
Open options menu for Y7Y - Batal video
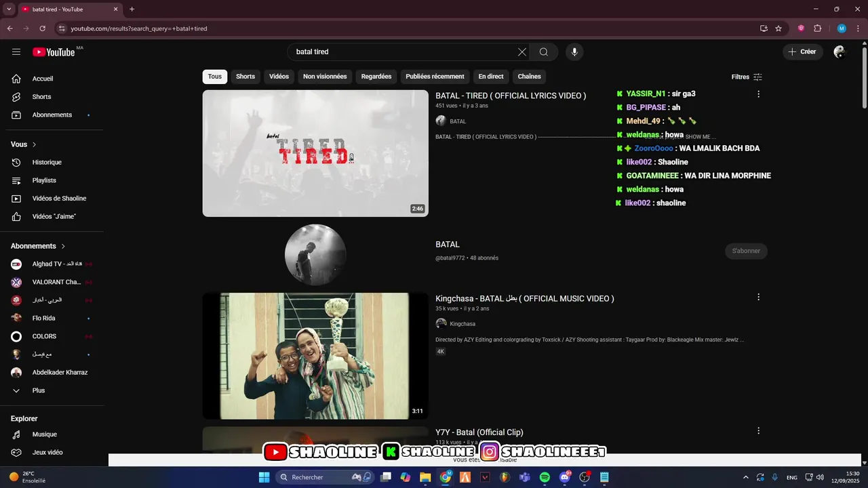[758, 431]
